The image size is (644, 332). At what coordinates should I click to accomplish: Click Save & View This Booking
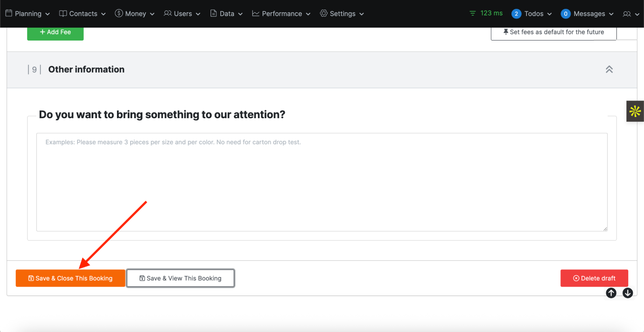pyautogui.click(x=180, y=278)
